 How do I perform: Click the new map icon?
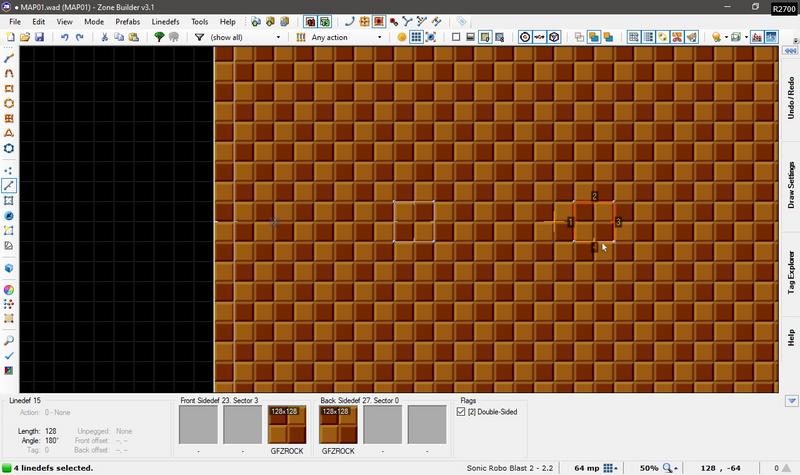11,37
